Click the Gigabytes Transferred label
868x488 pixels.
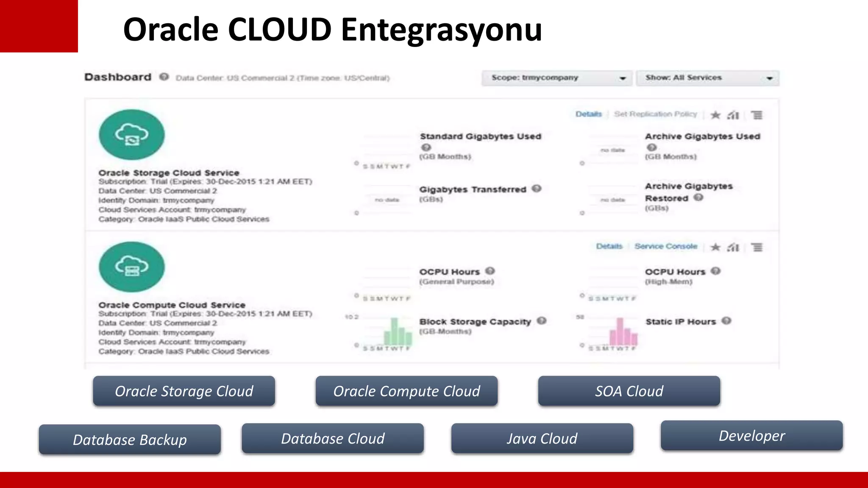click(x=473, y=189)
